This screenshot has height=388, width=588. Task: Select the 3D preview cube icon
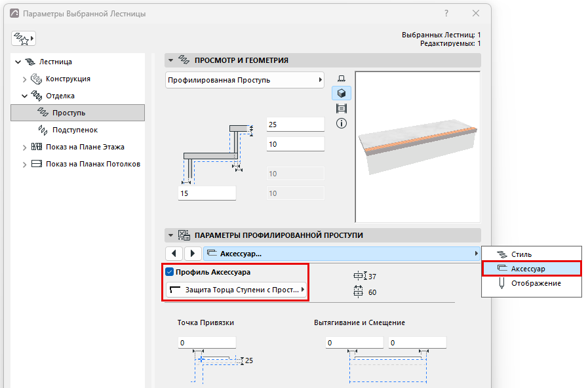click(x=342, y=93)
